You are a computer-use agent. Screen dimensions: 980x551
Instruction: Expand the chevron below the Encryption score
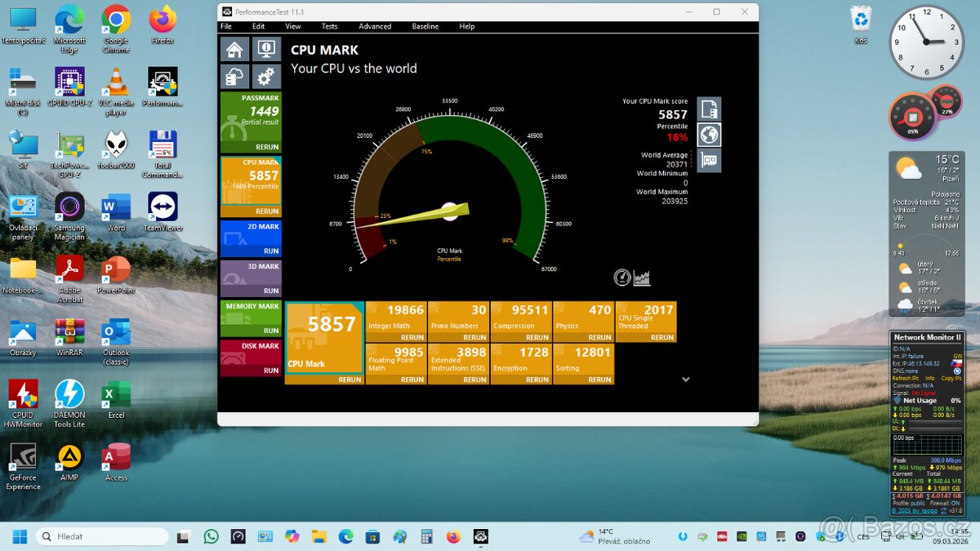(x=686, y=379)
